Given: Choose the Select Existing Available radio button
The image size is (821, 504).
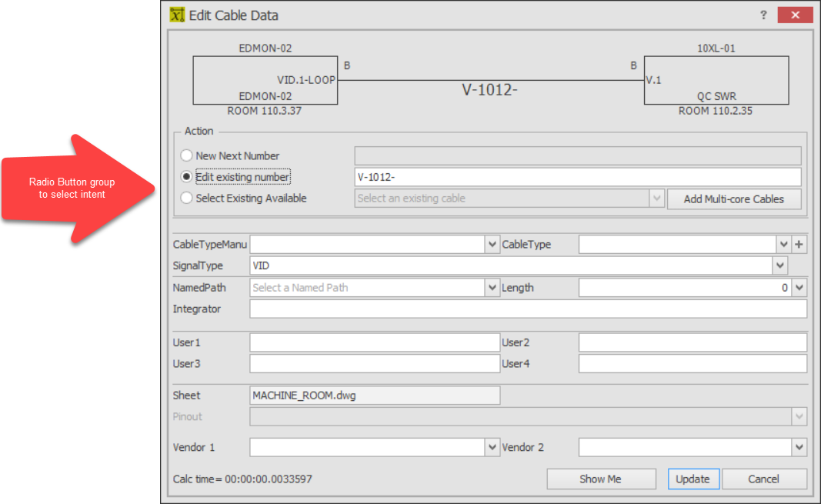Looking at the screenshot, I should pos(186,198).
